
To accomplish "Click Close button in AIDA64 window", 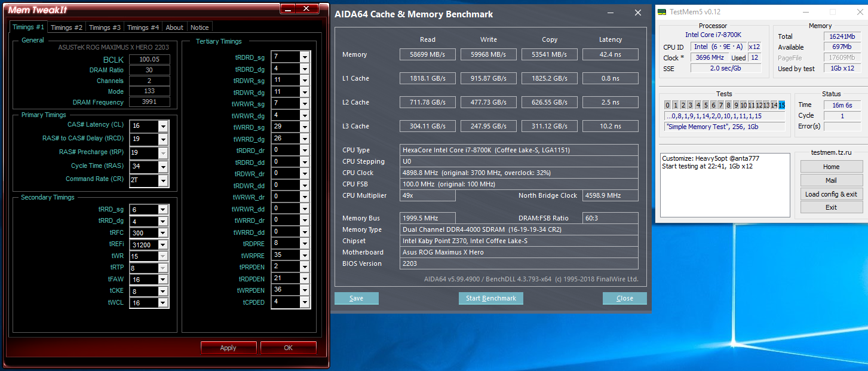I will (x=625, y=298).
